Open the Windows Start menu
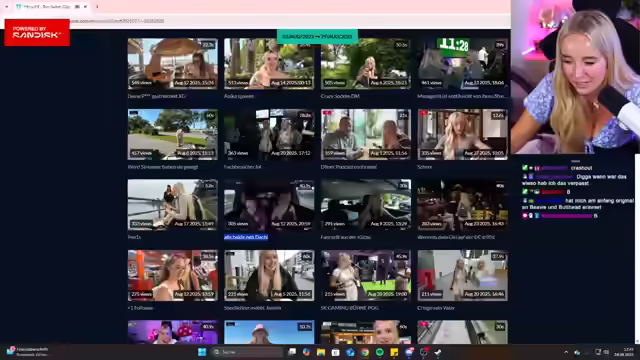Screen dimensions: 640x360 coord(202,352)
